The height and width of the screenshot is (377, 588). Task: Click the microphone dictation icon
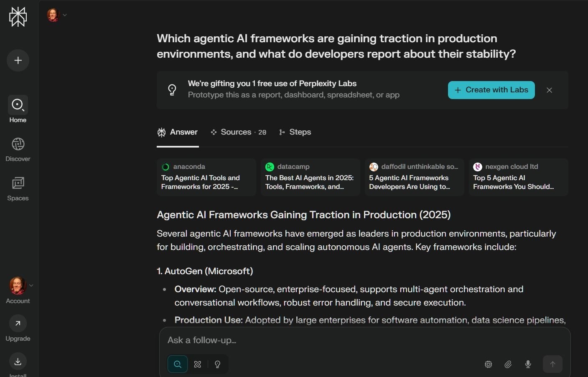click(528, 364)
